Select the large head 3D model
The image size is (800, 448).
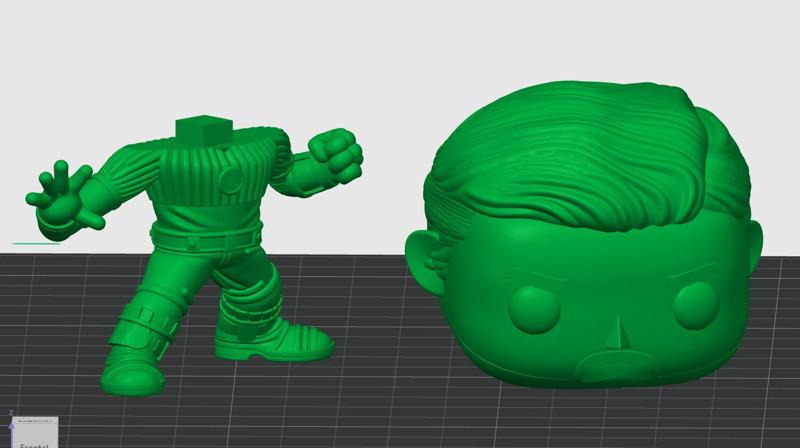point(584,234)
